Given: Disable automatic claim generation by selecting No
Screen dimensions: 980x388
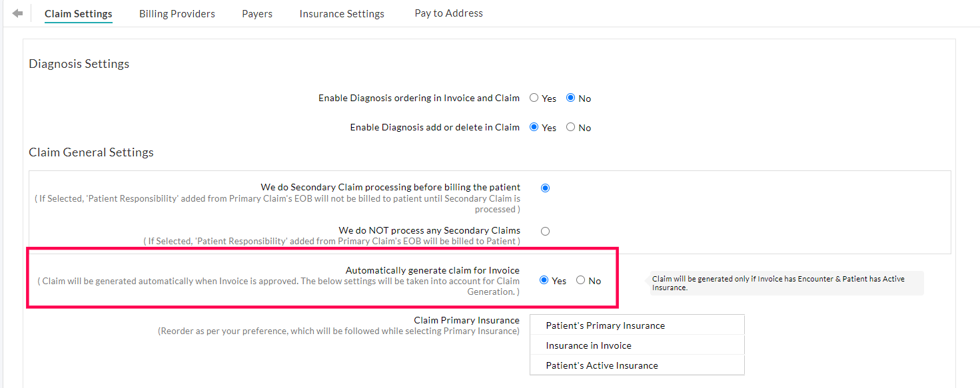Looking at the screenshot, I should coord(580,280).
